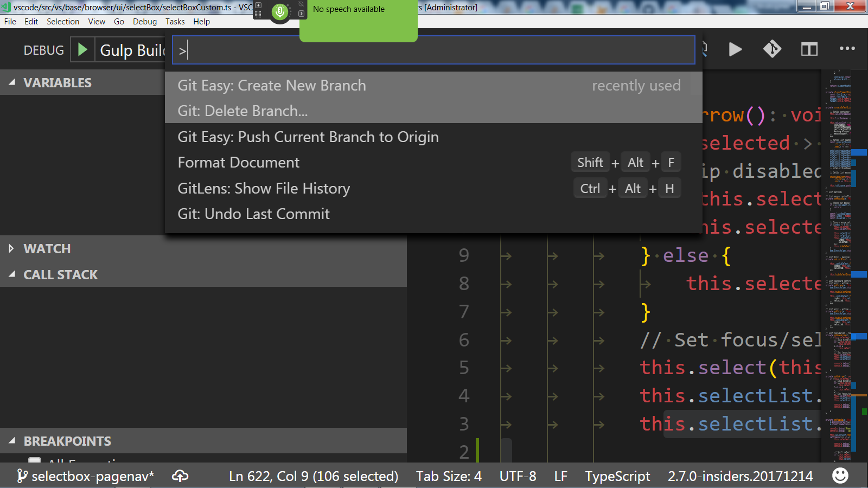868x488 pixels.
Task: Click the Shift+Alt+F keybinding label
Action: click(x=626, y=163)
